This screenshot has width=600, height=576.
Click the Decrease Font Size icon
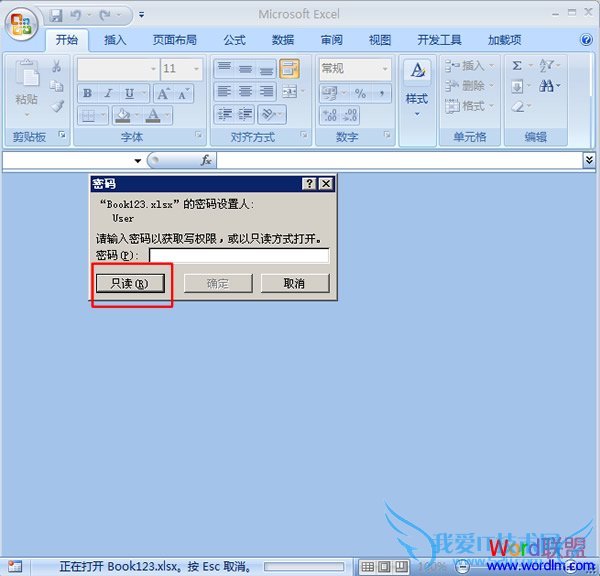pos(183,93)
